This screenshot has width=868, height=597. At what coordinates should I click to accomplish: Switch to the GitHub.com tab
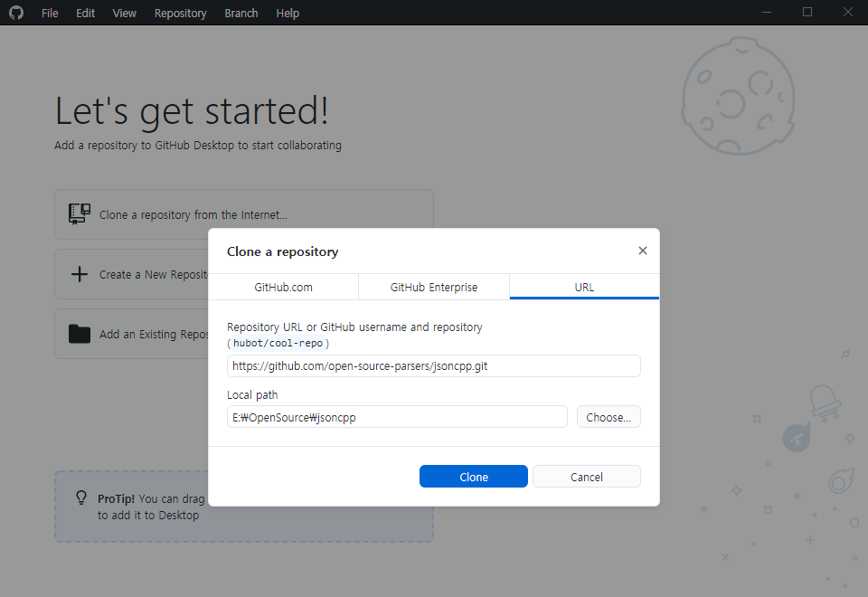283,287
